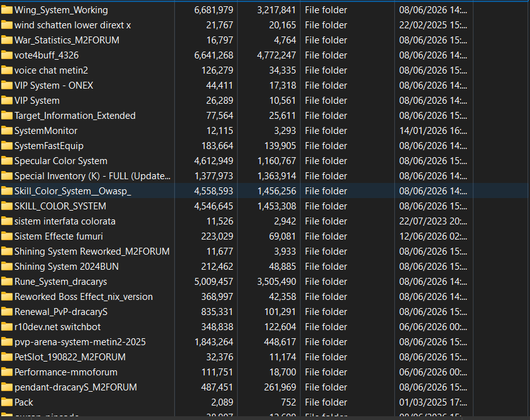Click the Sistem Effecte fumuri folder icon
The image size is (530, 420).
click(7, 236)
